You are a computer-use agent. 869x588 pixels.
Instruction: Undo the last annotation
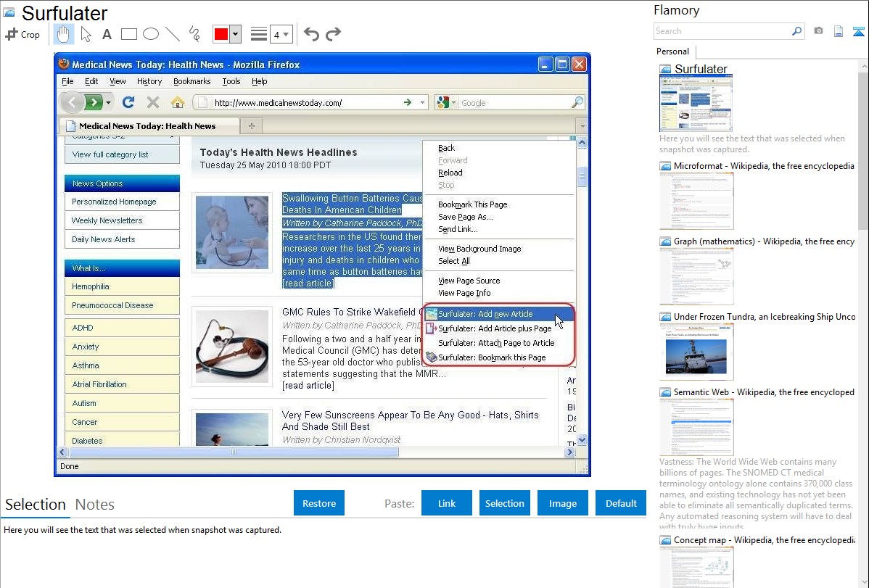tap(311, 34)
